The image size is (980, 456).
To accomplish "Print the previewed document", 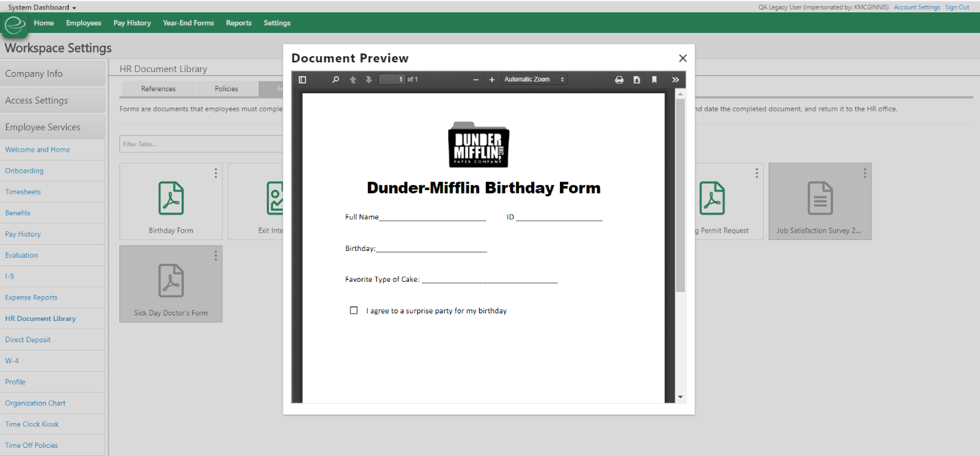I will (619, 80).
